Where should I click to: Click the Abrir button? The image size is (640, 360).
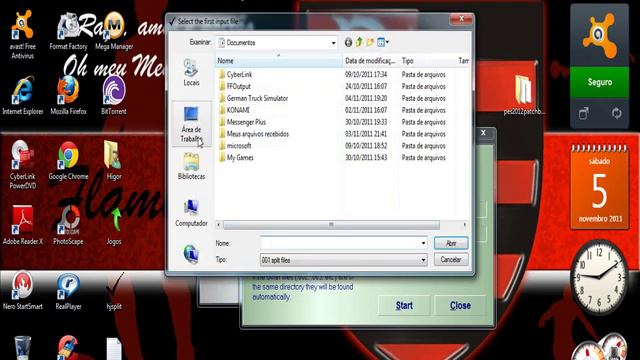coord(451,243)
